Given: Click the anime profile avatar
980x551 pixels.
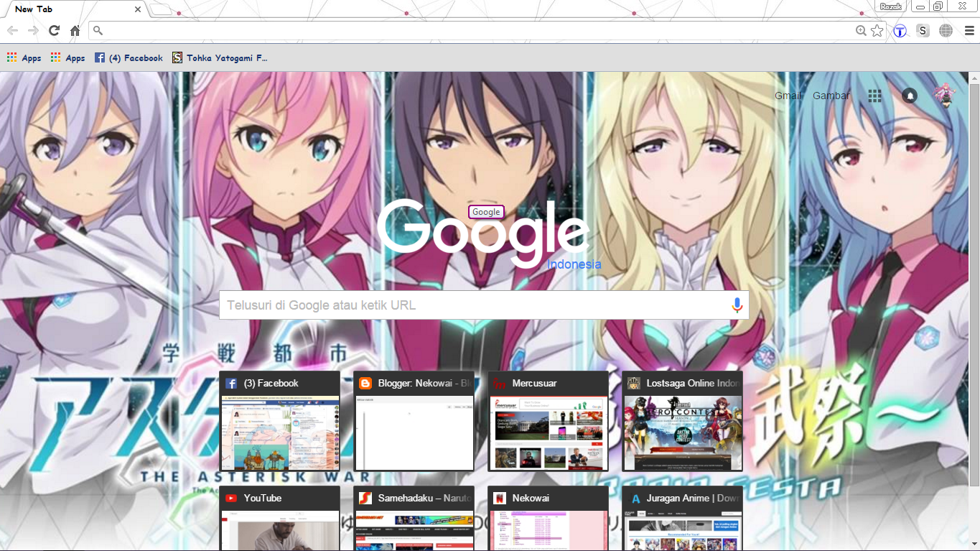Looking at the screenshot, I should click(x=946, y=95).
